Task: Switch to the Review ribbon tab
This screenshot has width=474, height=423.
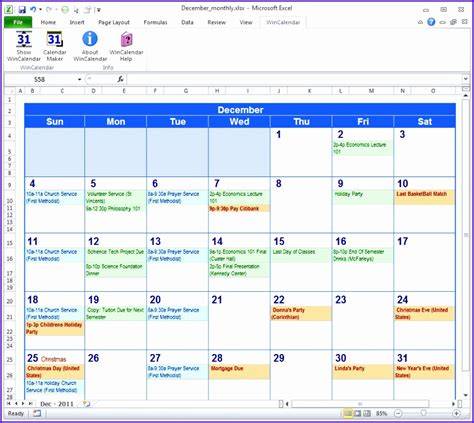Action: click(x=217, y=22)
